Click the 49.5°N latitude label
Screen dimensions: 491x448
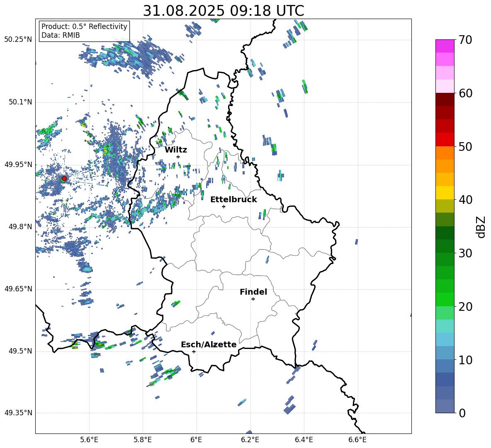point(20,351)
